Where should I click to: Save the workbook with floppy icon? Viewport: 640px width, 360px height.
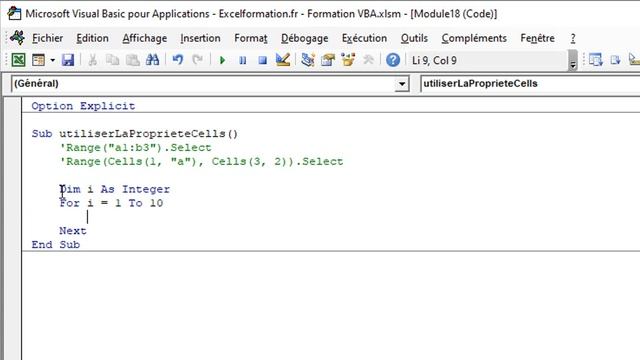(x=68, y=60)
